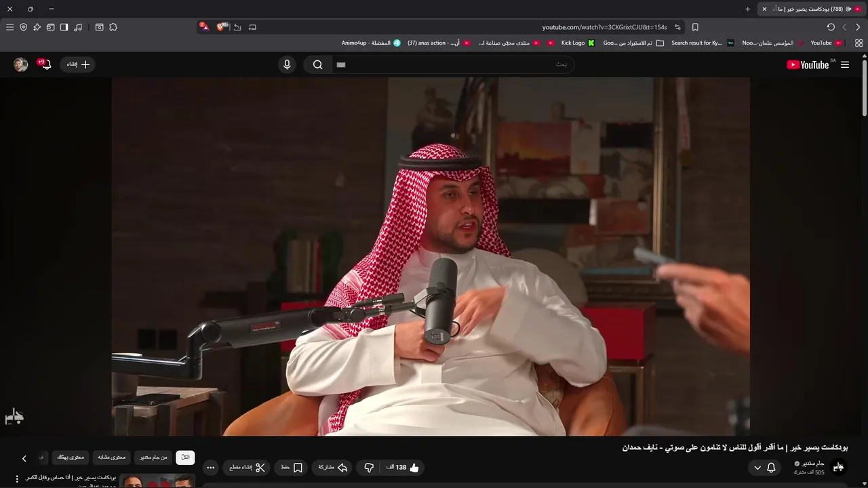Screen dimensions: 868x488
Task: Start voice search with microphone icon
Action: tap(287, 64)
